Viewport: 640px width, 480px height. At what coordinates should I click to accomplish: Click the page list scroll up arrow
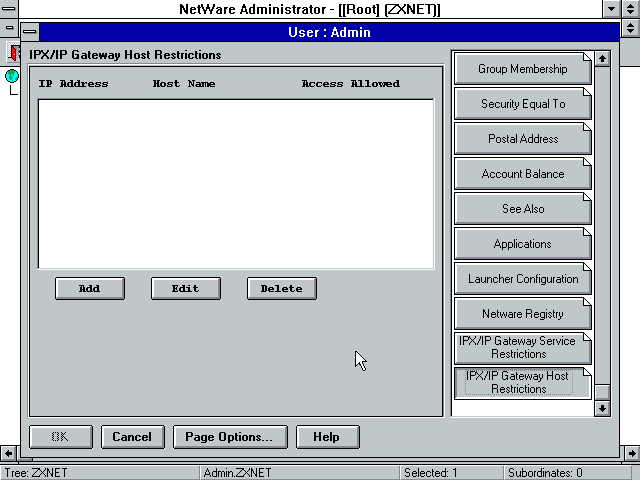coord(602,59)
